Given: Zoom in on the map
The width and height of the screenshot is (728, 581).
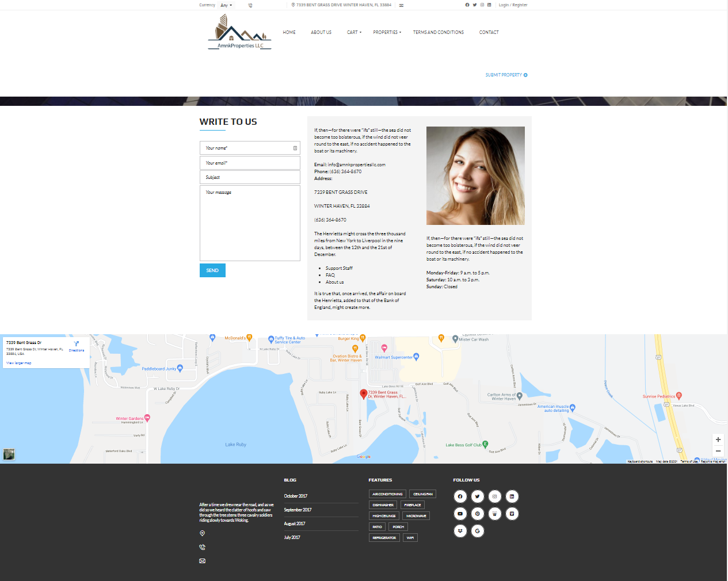Looking at the screenshot, I should [718, 439].
